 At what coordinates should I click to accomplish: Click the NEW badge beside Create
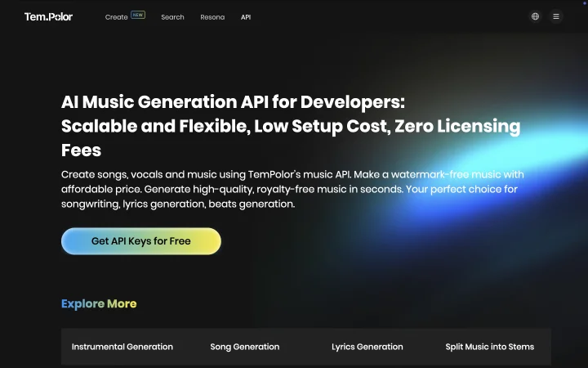click(138, 15)
